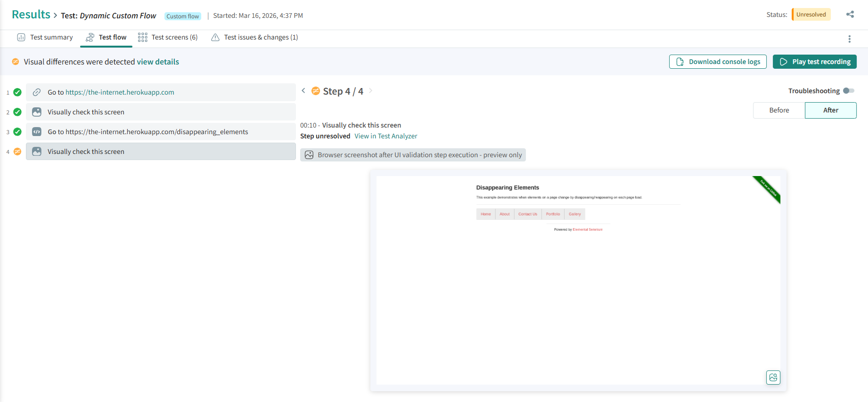
Task: Play the test recording
Action: [814, 62]
